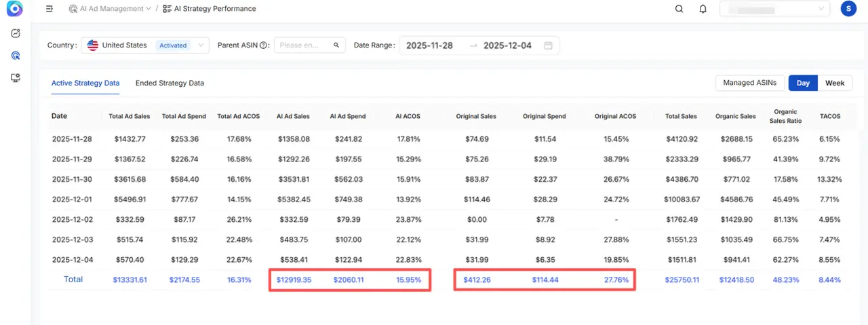Switch to the Ended Strategy Data tab
The image size is (868, 325).
tap(170, 83)
